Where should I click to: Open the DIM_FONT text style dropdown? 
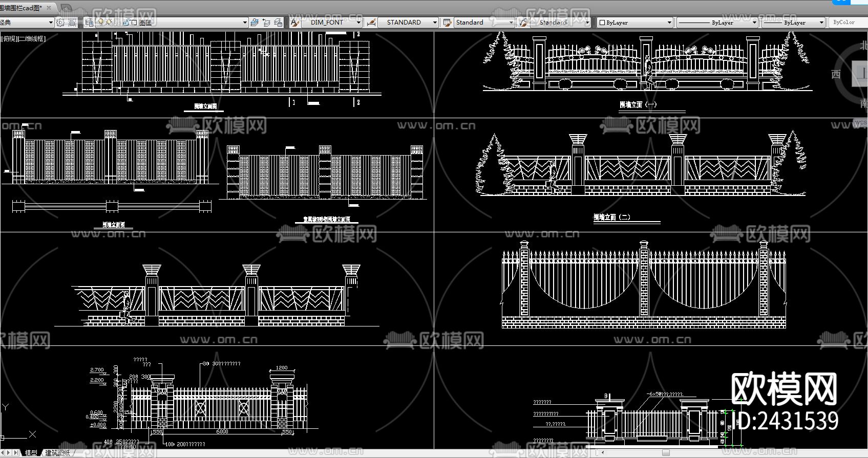coord(332,23)
